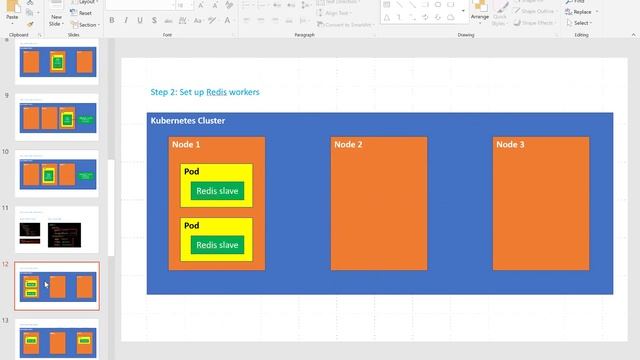Click the upper 'Redis slave' green box
This screenshot has height=360, width=640.
pyautogui.click(x=217, y=191)
